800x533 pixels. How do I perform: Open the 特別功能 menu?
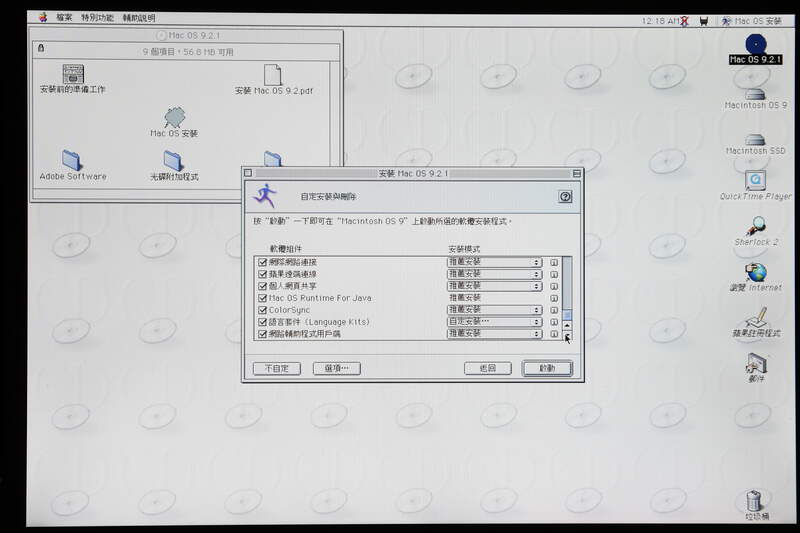(97, 17)
